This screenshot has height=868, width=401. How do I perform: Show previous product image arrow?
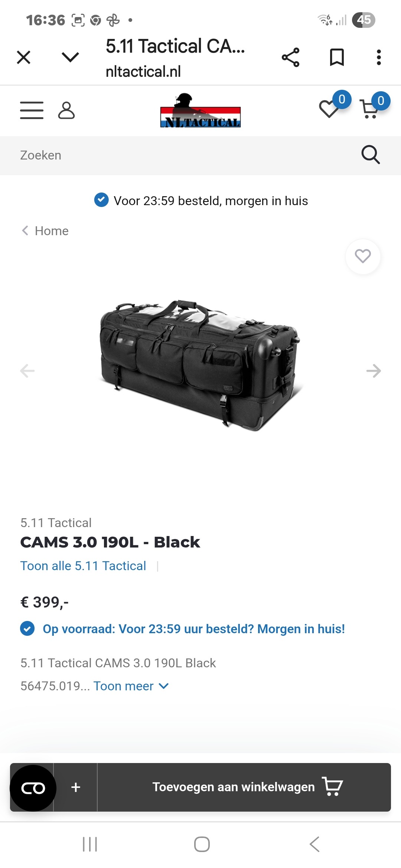click(x=27, y=371)
